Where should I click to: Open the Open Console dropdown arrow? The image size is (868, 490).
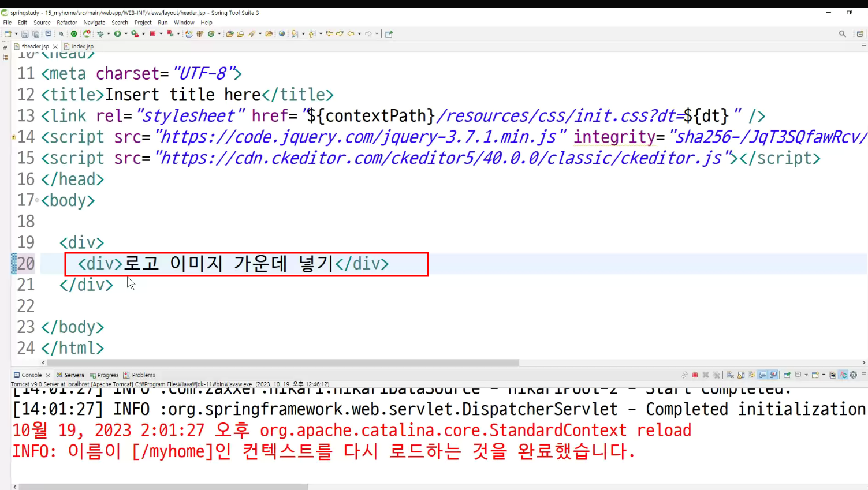point(824,375)
